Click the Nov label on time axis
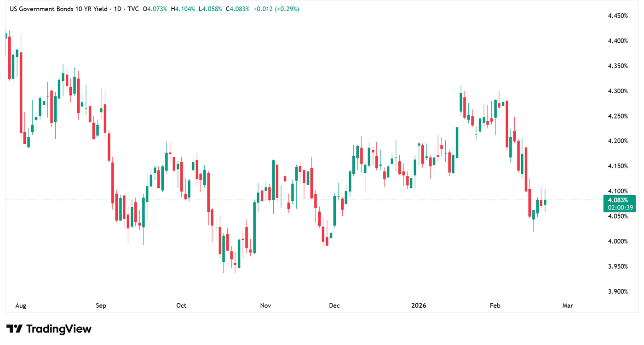644x345 pixels. pyautogui.click(x=266, y=305)
